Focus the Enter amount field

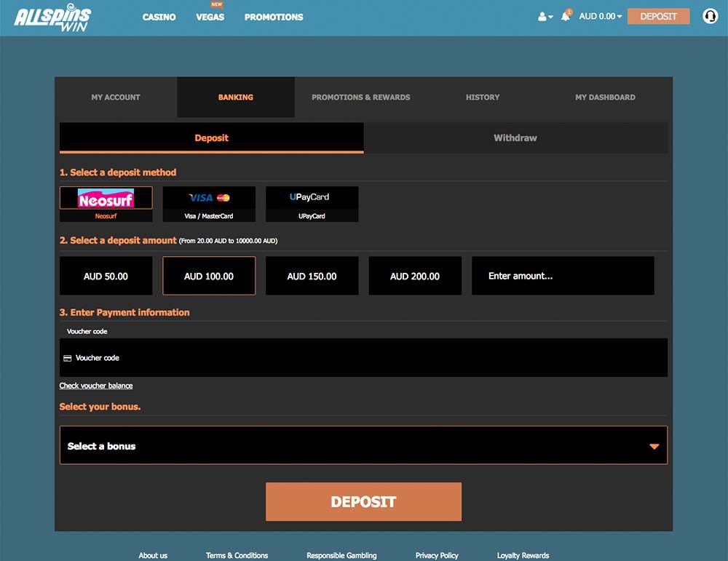[563, 276]
